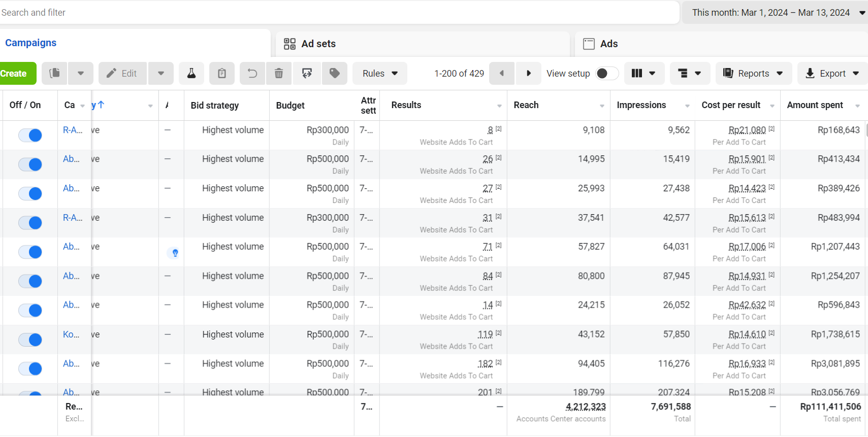Click the lightbulb recommendation icon
This screenshot has width=868, height=437.
tap(175, 253)
